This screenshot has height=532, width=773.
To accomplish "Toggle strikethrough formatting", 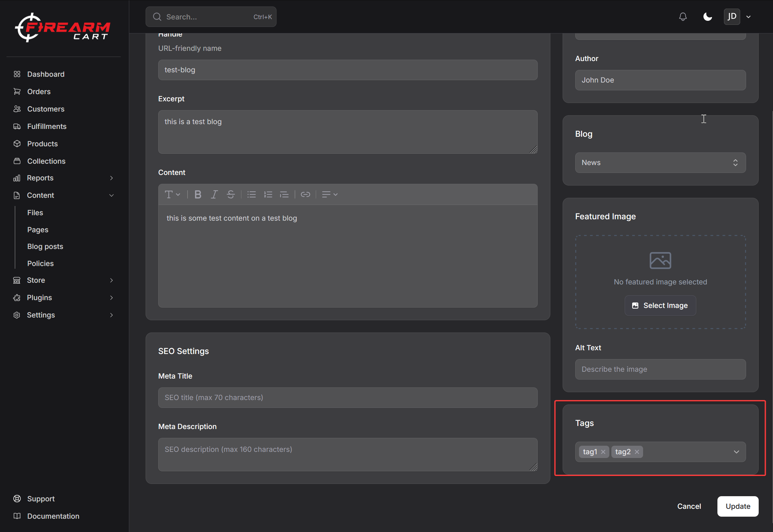I will click(x=231, y=194).
